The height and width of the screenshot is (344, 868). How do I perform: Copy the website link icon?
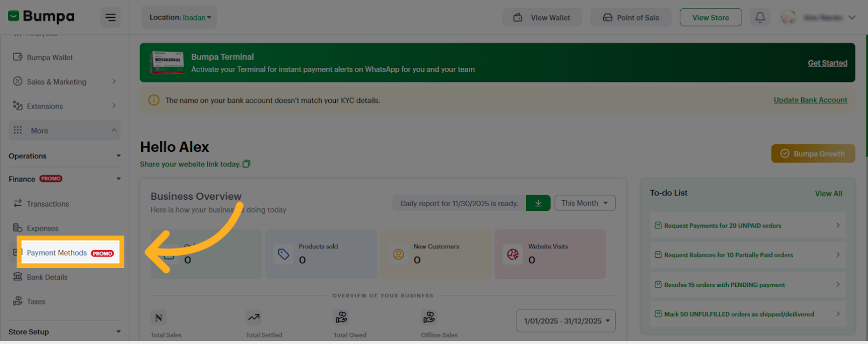coord(246,164)
